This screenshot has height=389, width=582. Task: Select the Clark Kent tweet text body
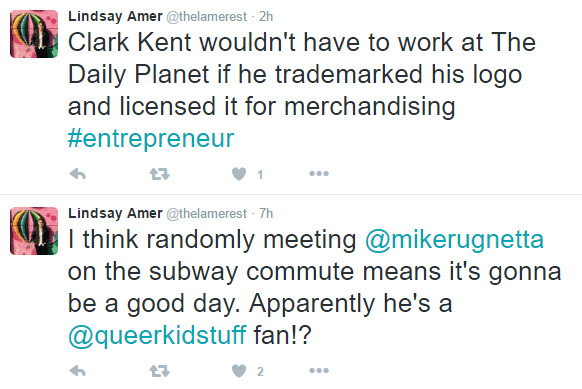[302, 90]
